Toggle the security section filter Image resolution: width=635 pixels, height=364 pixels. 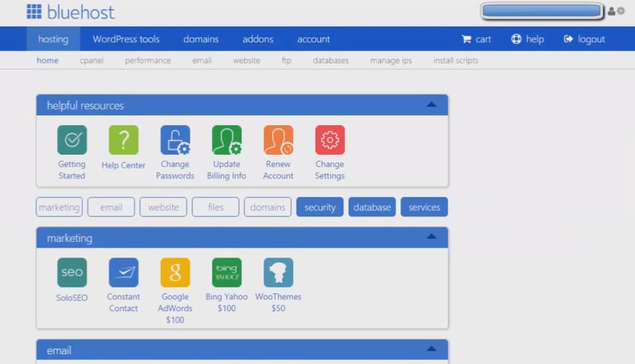pos(320,207)
